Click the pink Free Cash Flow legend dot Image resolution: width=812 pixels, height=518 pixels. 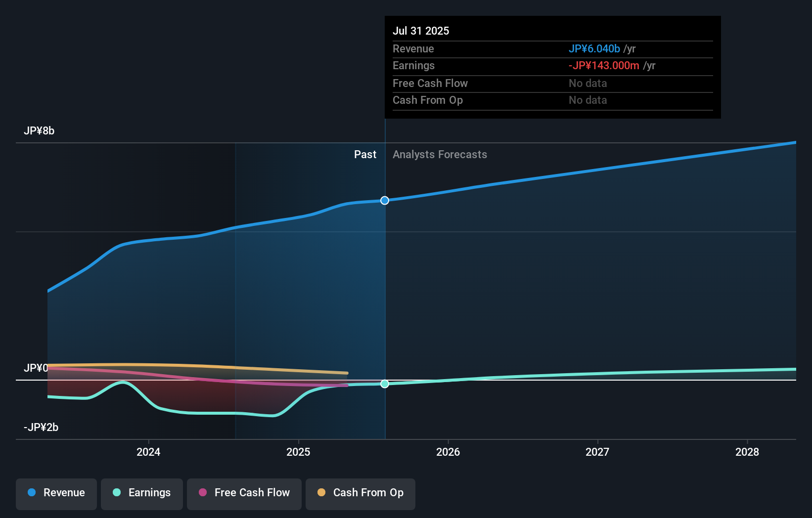point(203,493)
